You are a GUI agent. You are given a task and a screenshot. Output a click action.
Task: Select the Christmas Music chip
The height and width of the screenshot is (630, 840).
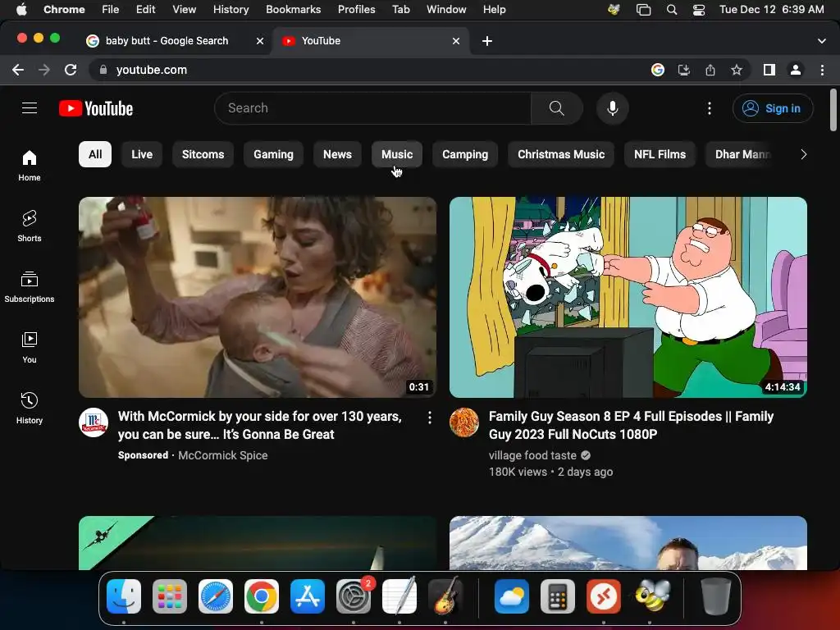click(x=561, y=154)
